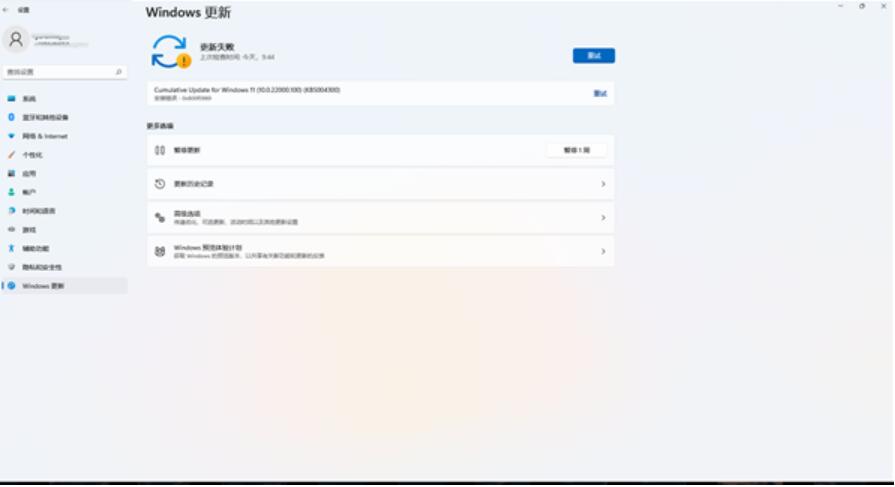Expand 更新历史记录 with its chevron

603,184
